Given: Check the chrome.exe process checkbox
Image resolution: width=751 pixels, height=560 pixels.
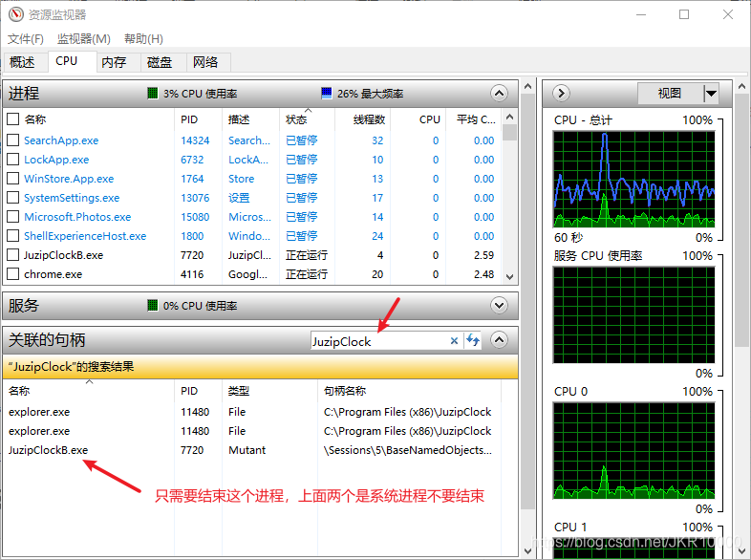Looking at the screenshot, I should point(13,274).
